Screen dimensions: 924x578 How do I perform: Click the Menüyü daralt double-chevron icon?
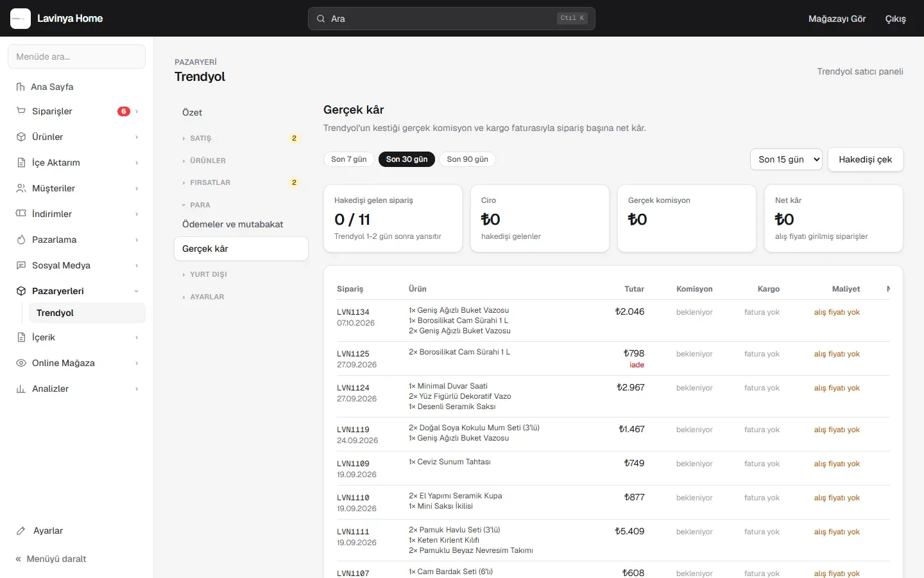pos(19,559)
